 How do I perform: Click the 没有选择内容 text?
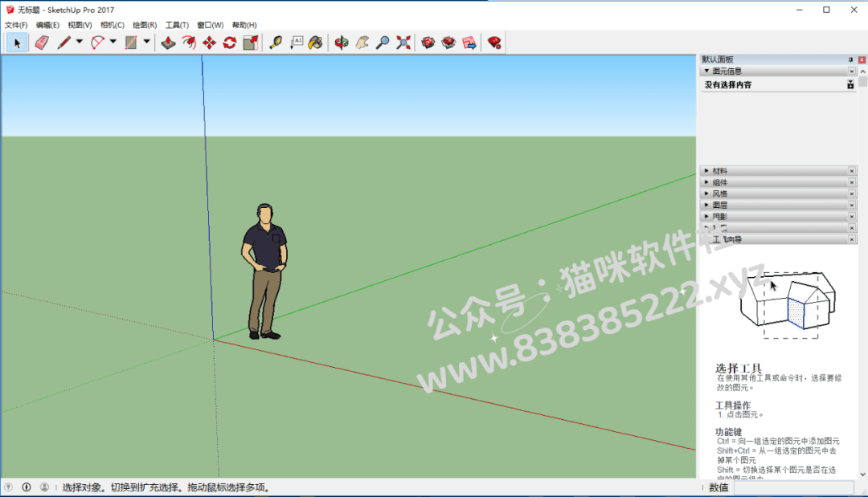(728, 84)
